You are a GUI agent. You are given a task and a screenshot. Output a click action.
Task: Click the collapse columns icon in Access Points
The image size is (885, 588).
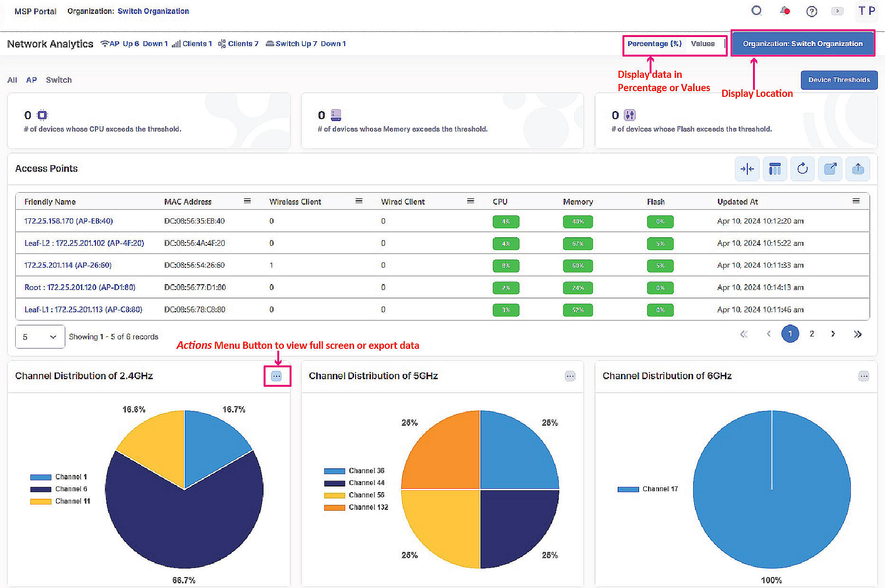[x=747, y=169]
